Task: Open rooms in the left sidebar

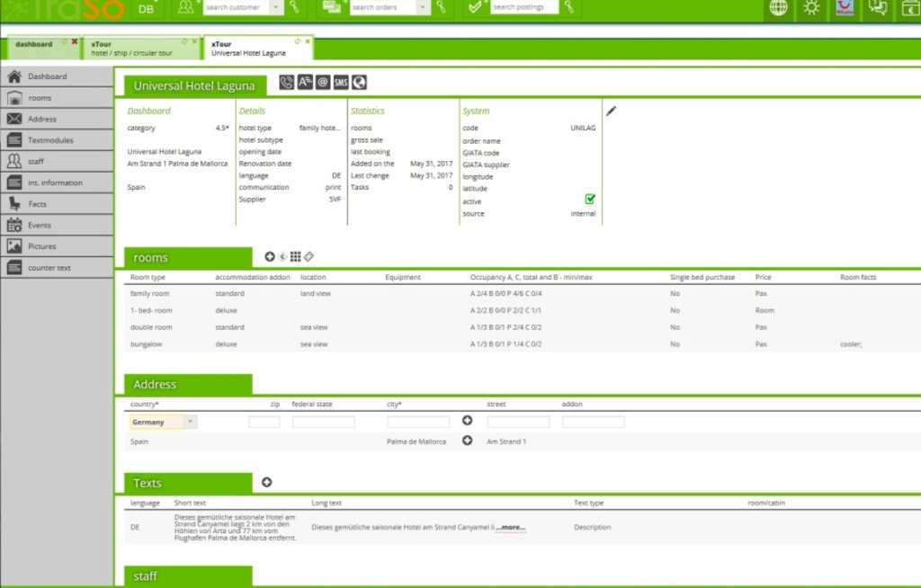Action: click(x=57, y=97)
